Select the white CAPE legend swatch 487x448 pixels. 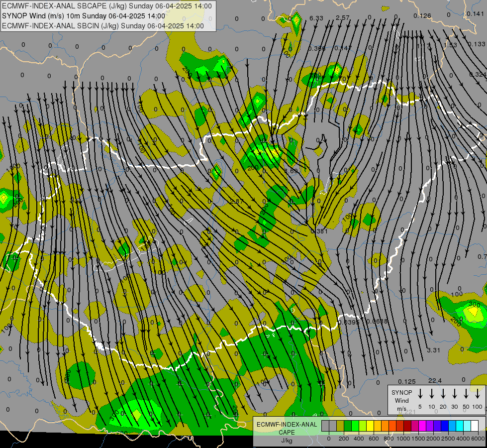tap(475, 426)
